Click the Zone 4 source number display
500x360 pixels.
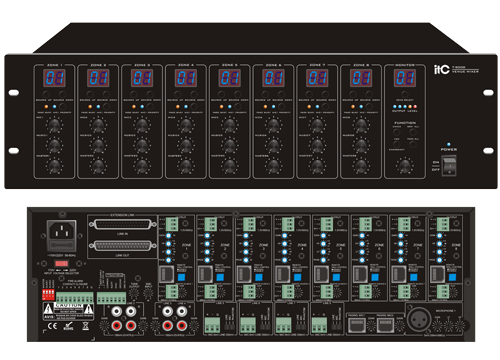coord(186,78)
